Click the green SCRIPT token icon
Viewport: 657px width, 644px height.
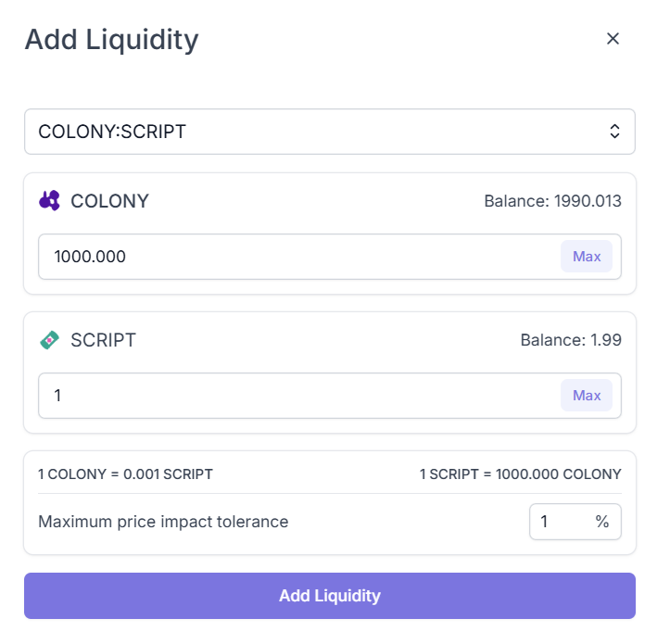[x=49, y=340]
